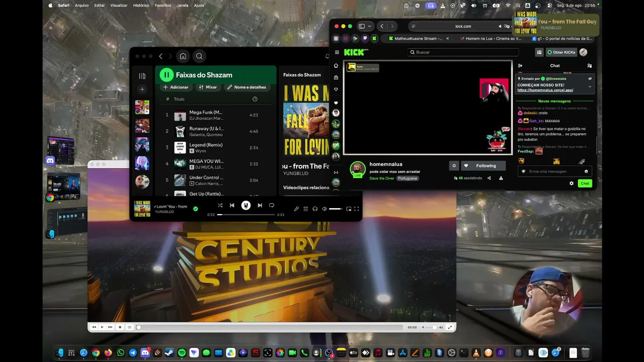Open homemnalua.vercel.app link in chat

pyautogui.click(x=545, y=90)
